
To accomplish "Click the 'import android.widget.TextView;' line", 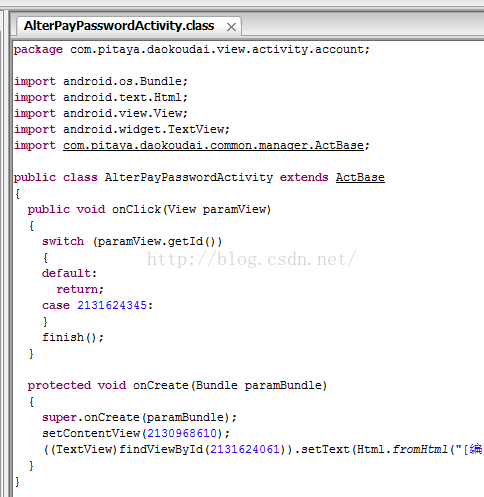I will pos(122,129).
